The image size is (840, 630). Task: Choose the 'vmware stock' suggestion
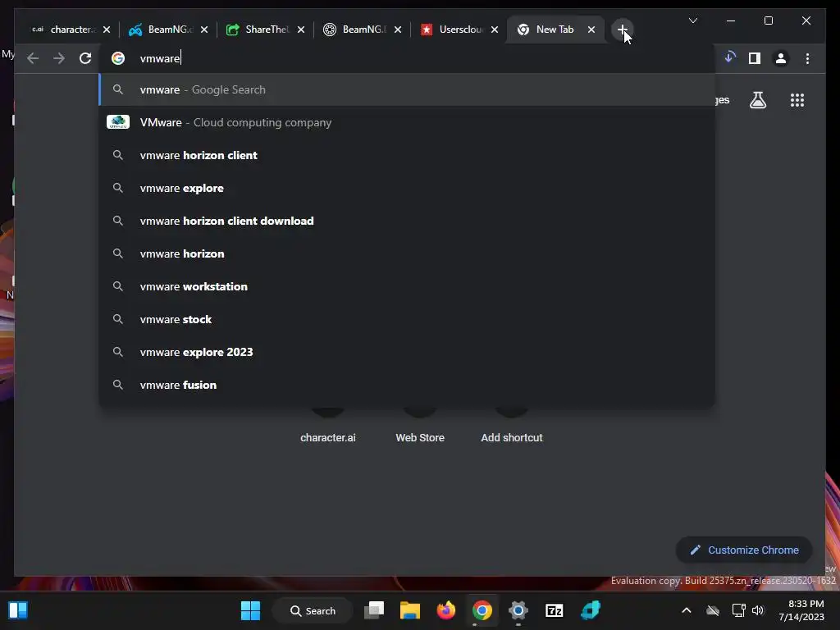pyautogui.click(x=407, y=319)
